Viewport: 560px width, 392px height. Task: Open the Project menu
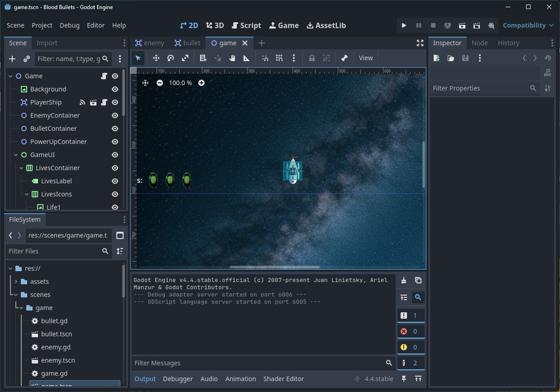click(42, 25)
